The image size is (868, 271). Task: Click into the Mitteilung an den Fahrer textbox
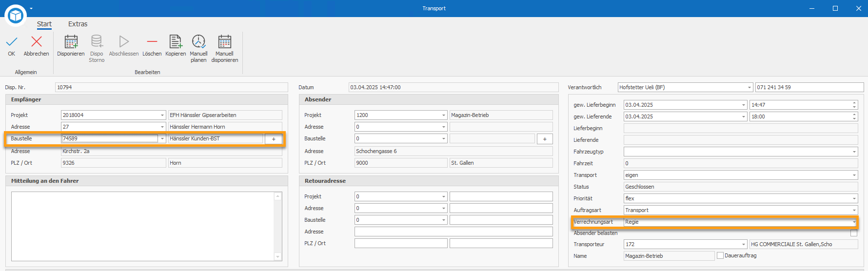(142, 226)
